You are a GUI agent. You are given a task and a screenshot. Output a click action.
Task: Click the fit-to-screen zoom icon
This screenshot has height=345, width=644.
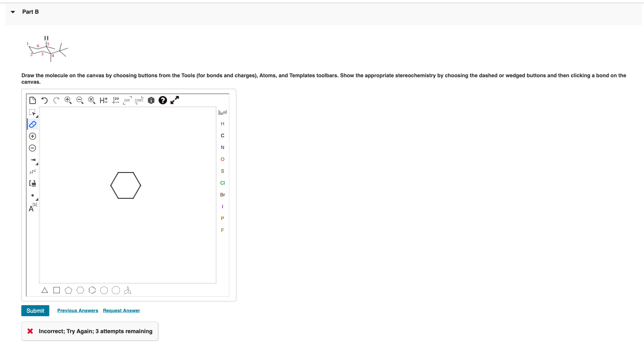pos(92,100)
